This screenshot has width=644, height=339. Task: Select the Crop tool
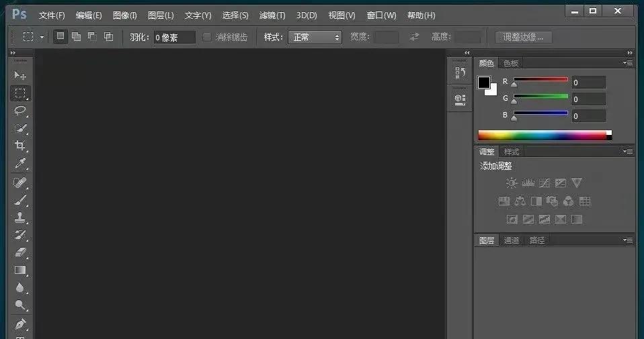[20, 146]
